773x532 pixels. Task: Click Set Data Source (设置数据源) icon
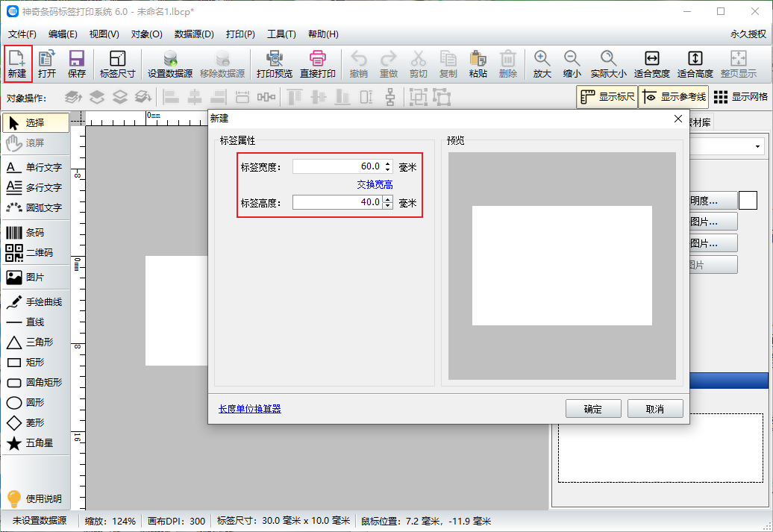(x=170, y=63)
